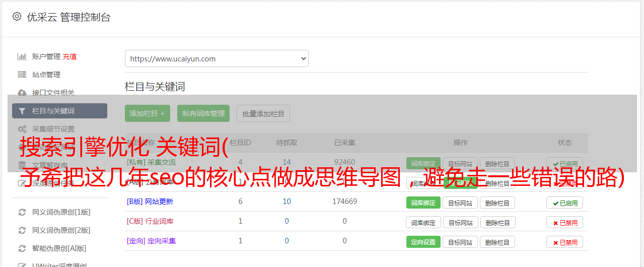Toggle 已启用 status of 采集交流 row
The image size is (644, 267).
tap(564, 163)
